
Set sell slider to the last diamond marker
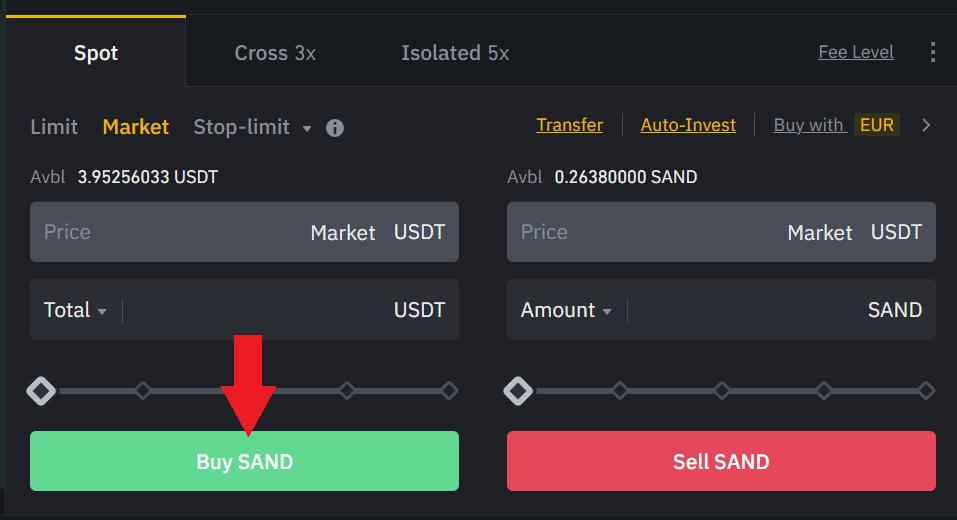926,390
